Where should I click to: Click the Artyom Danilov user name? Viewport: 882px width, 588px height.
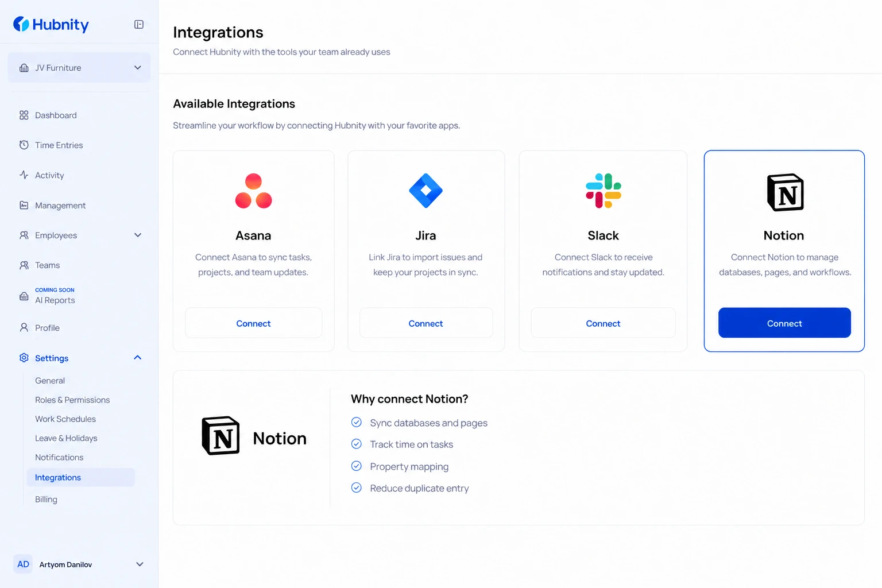click(x=65, y=565)
